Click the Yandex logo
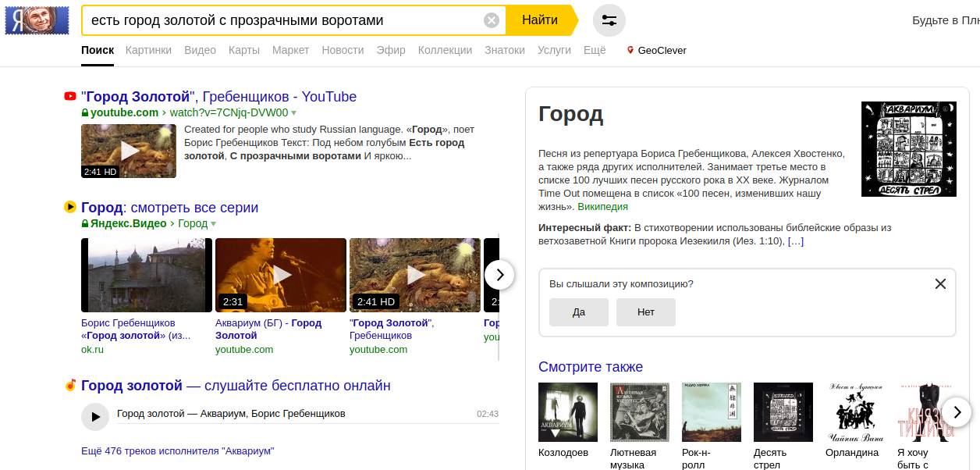 click(36, 20)
